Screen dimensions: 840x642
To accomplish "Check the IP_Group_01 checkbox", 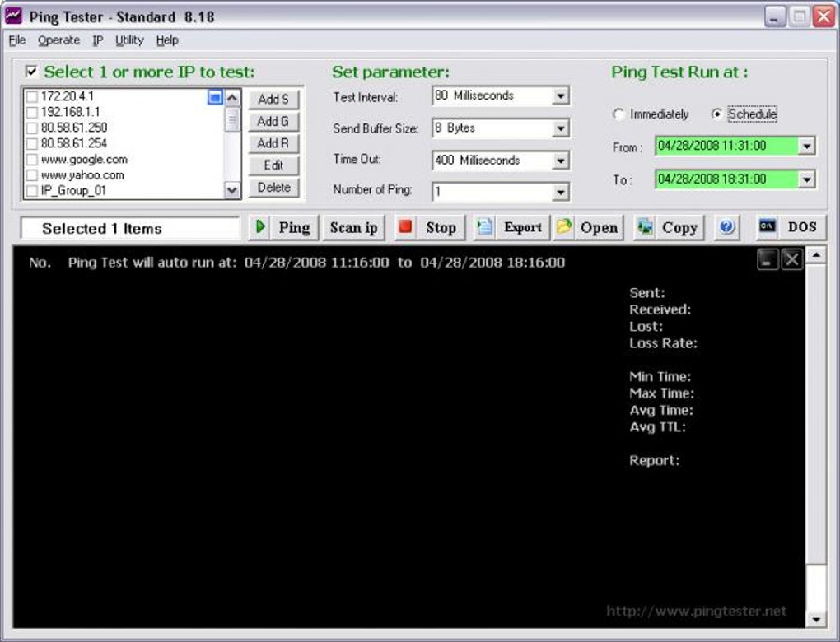I will coord(32,191).
